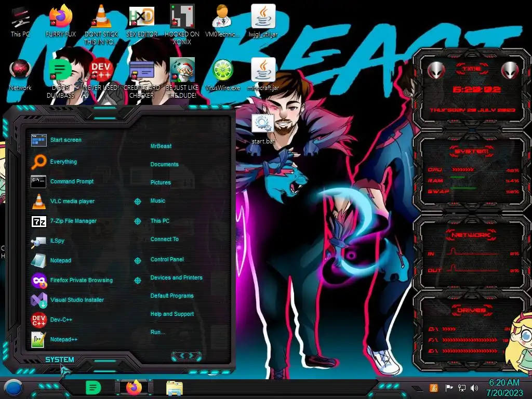Image resolution: width=532 pixels, height=399 pixels.
Task: Open Documents from start menu
Action: click(164, 164)
